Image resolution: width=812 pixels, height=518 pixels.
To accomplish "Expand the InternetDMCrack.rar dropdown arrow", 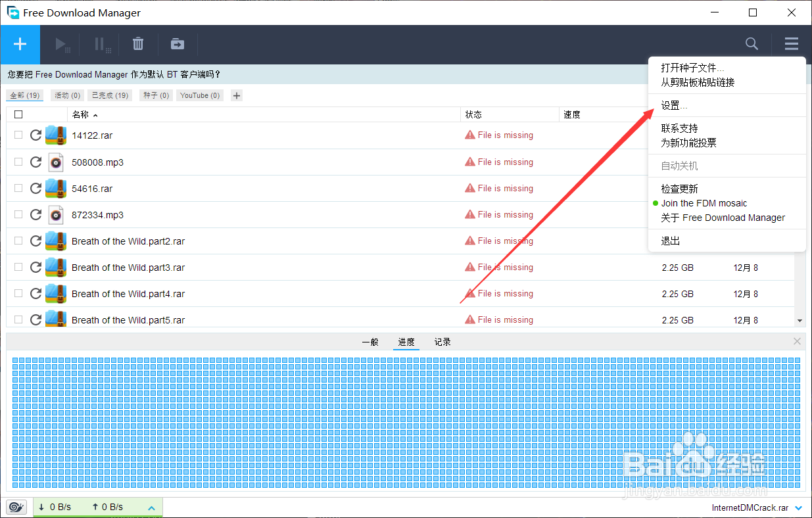I will pos(798,508).
